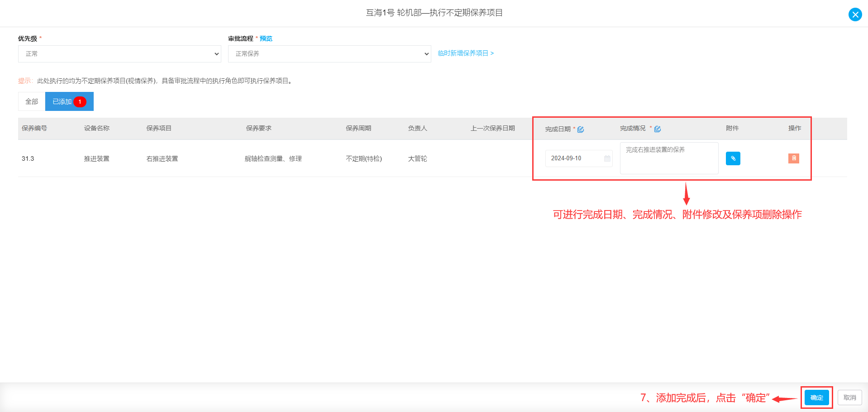
Task: Select the 推进装置 equipment name cell
Action: (x=96, y=158)
